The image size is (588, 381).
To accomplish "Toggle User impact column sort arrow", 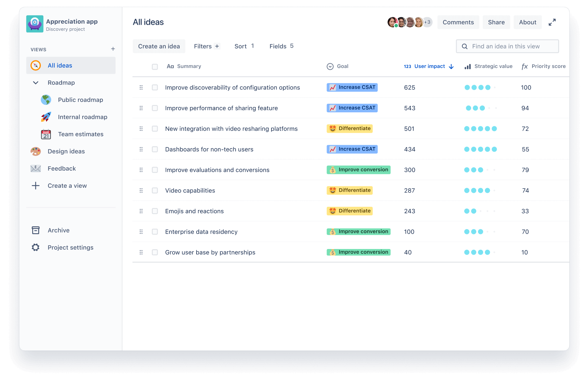I will point(451,67).
